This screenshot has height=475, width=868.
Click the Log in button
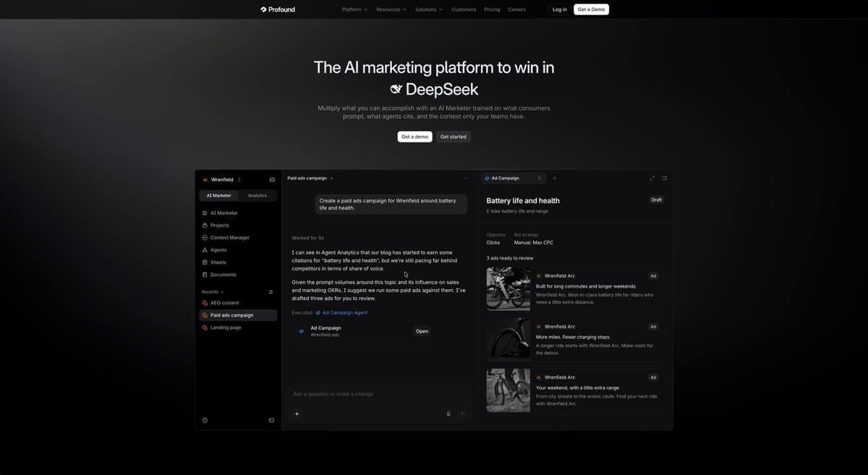560,9
